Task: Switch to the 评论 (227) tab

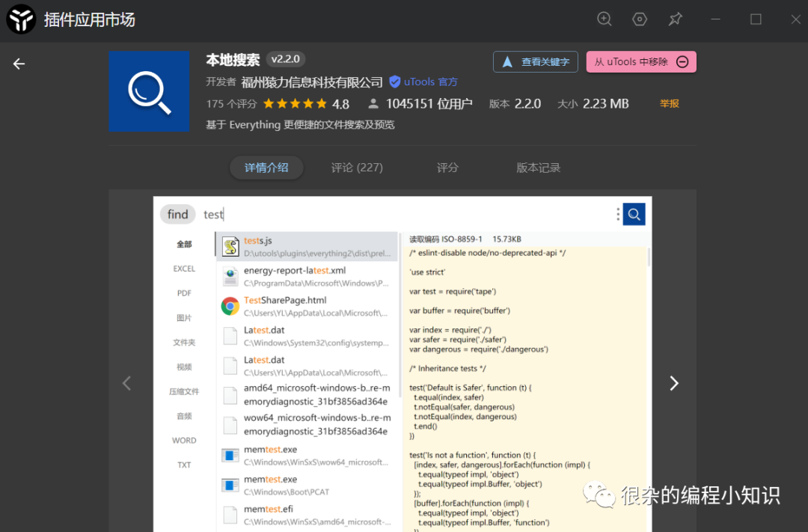Action: 357,168
